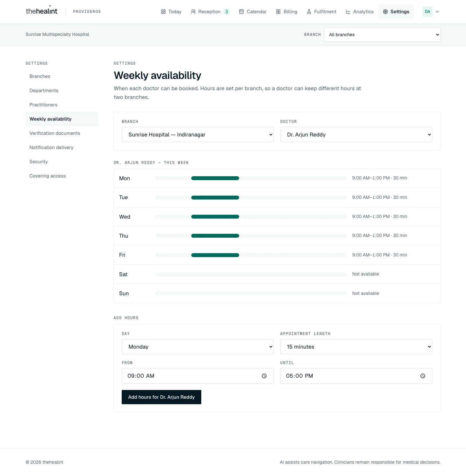
Task: Click the From time field 09:00 AM
Action: click(198, 376)
